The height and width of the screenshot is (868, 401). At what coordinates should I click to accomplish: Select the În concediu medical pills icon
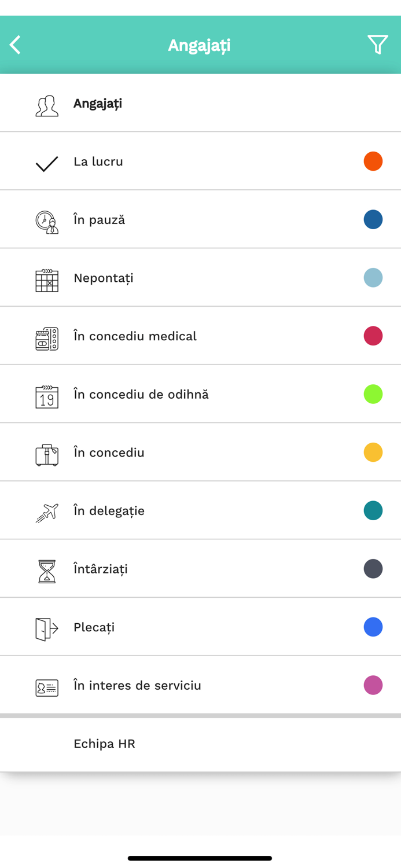[x=47, y=336]
